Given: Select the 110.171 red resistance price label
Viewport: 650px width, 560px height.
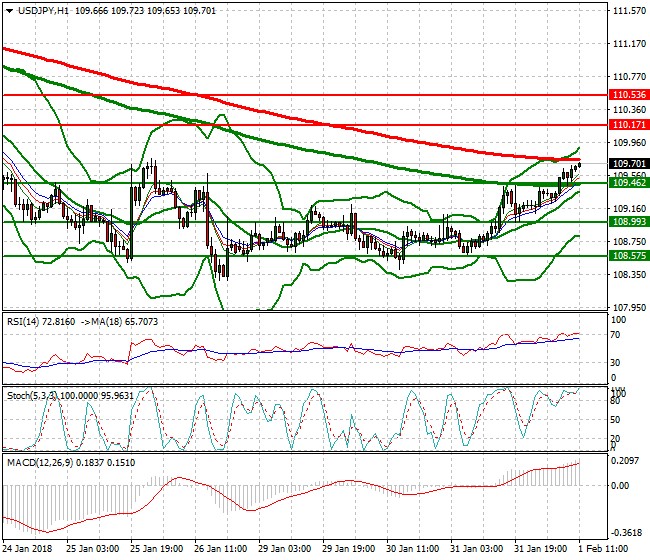Looking at the screenshot, I should tap(629, 125).
